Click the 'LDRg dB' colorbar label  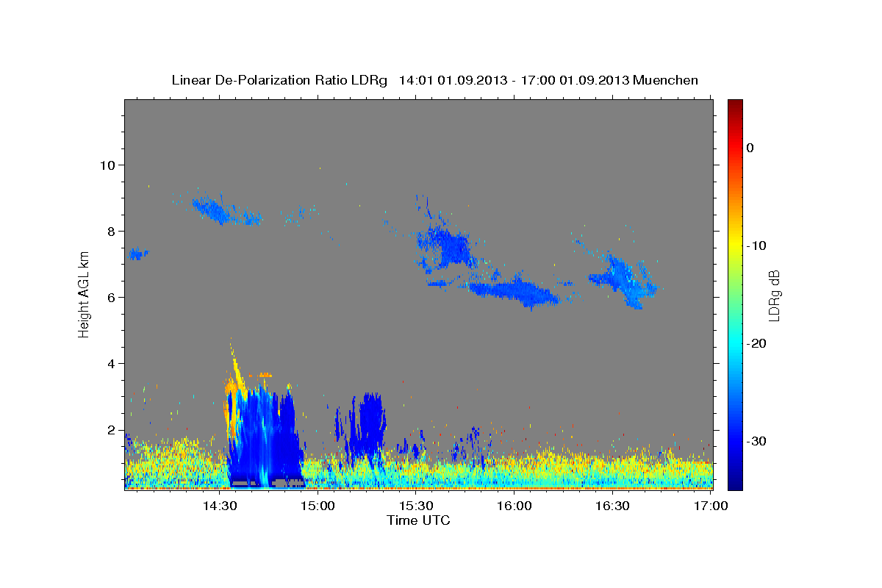774,296
